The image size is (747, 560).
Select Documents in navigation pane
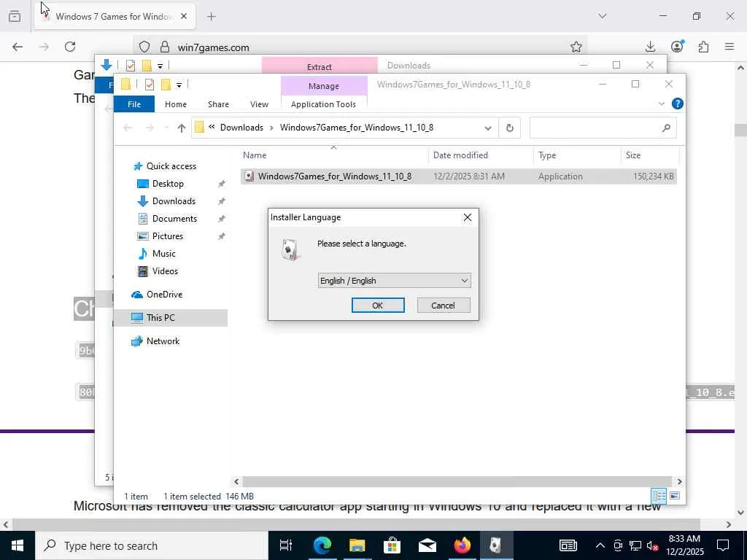(174, 219)
